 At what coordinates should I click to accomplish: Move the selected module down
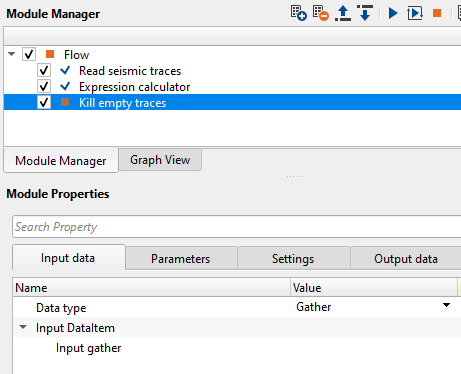click(365, 13)
